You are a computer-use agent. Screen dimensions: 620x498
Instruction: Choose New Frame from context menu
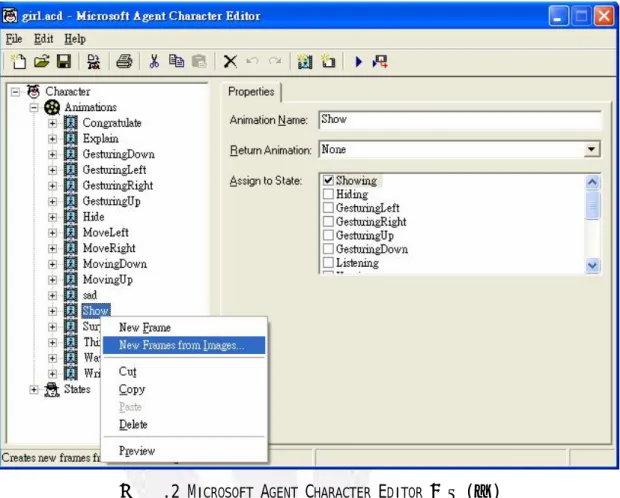pyautogui.click(x=184, y=328)
